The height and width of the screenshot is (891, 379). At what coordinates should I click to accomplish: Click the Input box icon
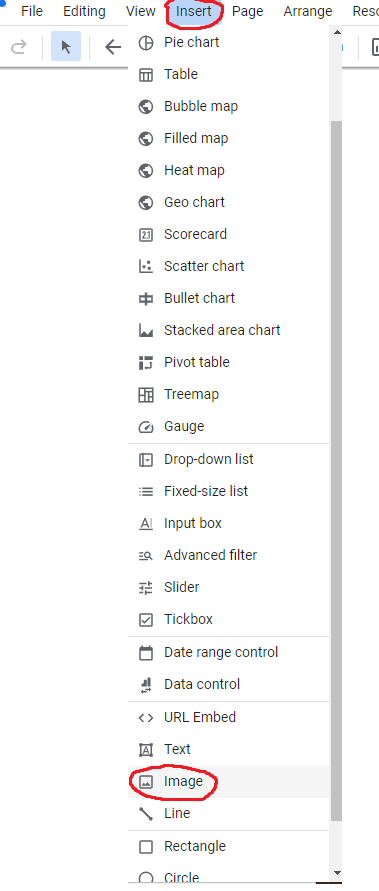coord(146,523)
